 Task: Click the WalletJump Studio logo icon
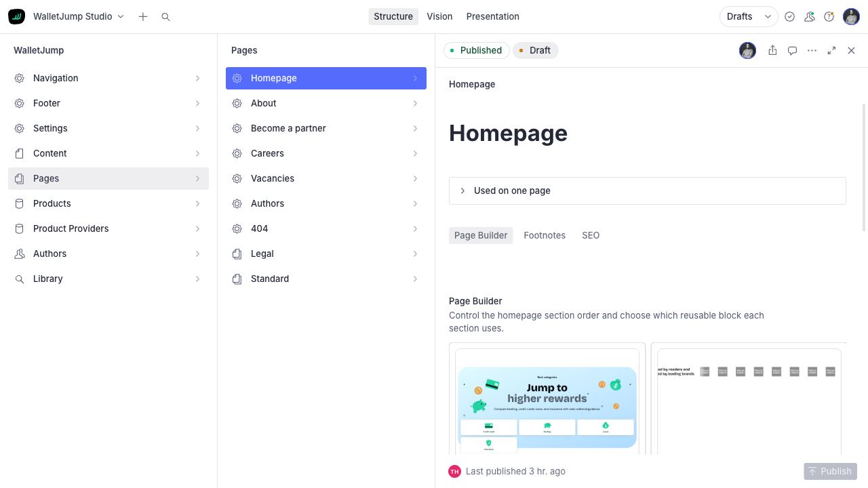[x=16, y=16]
